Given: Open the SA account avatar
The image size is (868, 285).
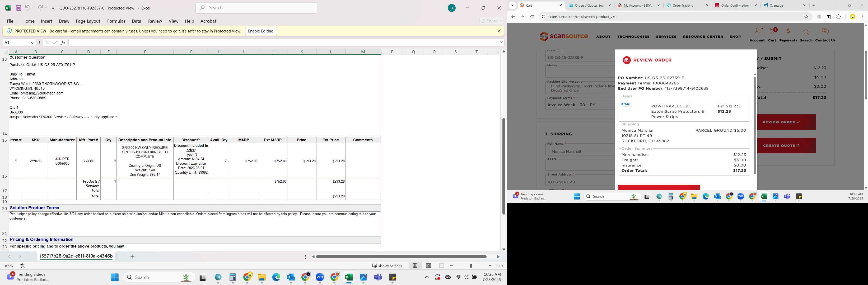Looking at the screenshot, I should [x=451, y=8].
